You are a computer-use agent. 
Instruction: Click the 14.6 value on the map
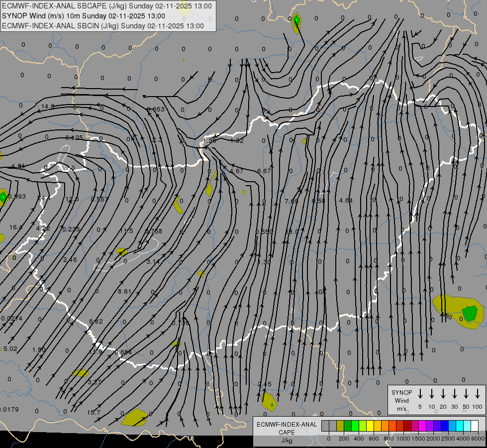(48, 107)
